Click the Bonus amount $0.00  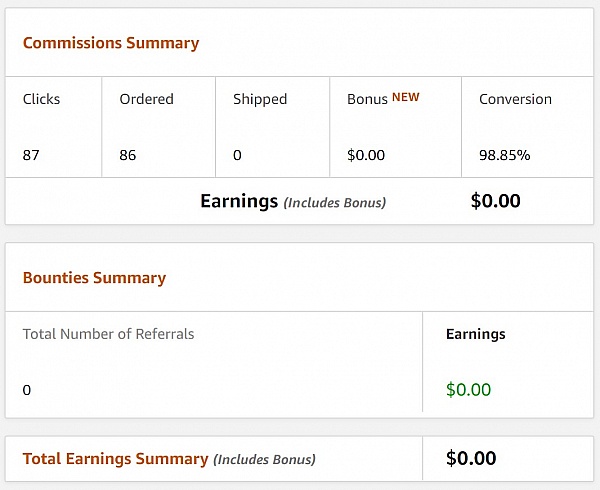[x=366, y=155]
